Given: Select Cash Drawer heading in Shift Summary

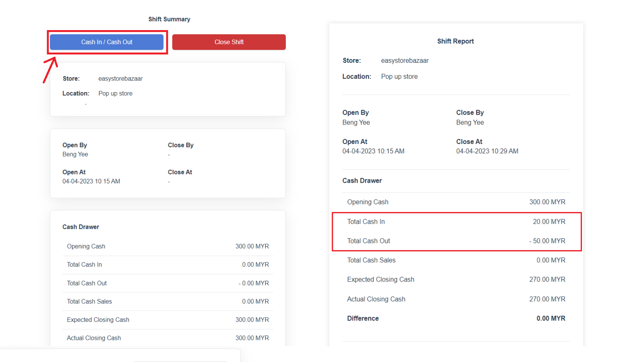Looking at the screenshot, I should pos(80,227).
